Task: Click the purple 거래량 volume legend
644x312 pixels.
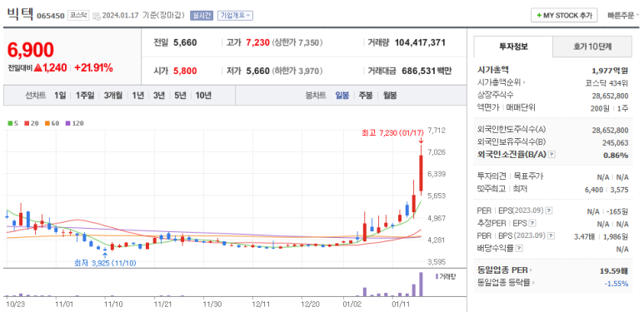Action: tap(446, 276)
